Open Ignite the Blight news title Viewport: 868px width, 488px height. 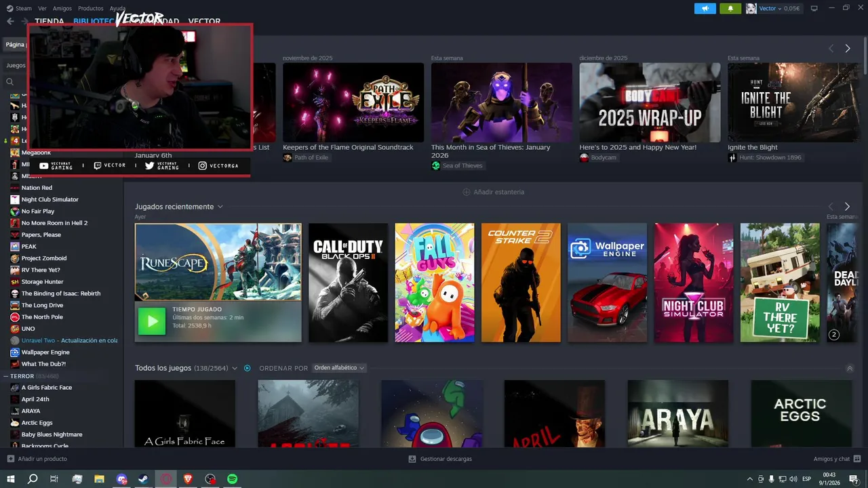pos(753,147)
